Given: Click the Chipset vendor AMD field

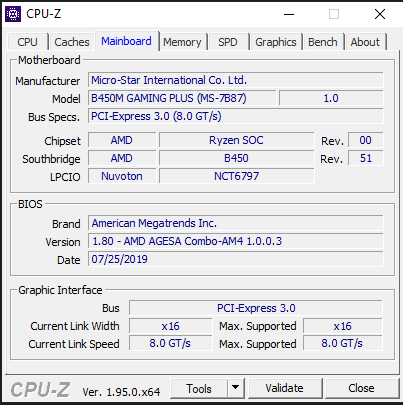Looking at the screenshot, I should point(122,140).
